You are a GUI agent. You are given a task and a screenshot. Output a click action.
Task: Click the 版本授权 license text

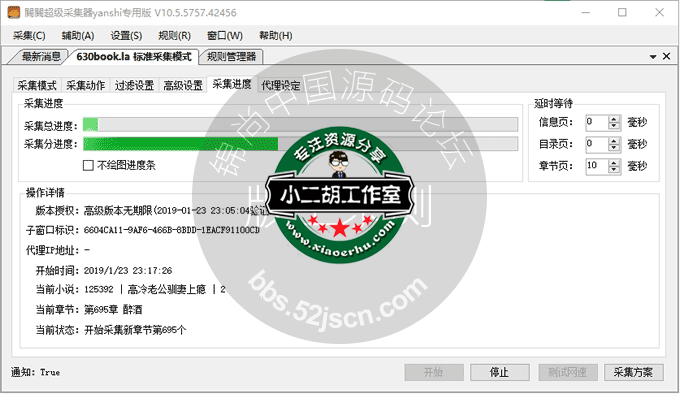pos(176,211)
